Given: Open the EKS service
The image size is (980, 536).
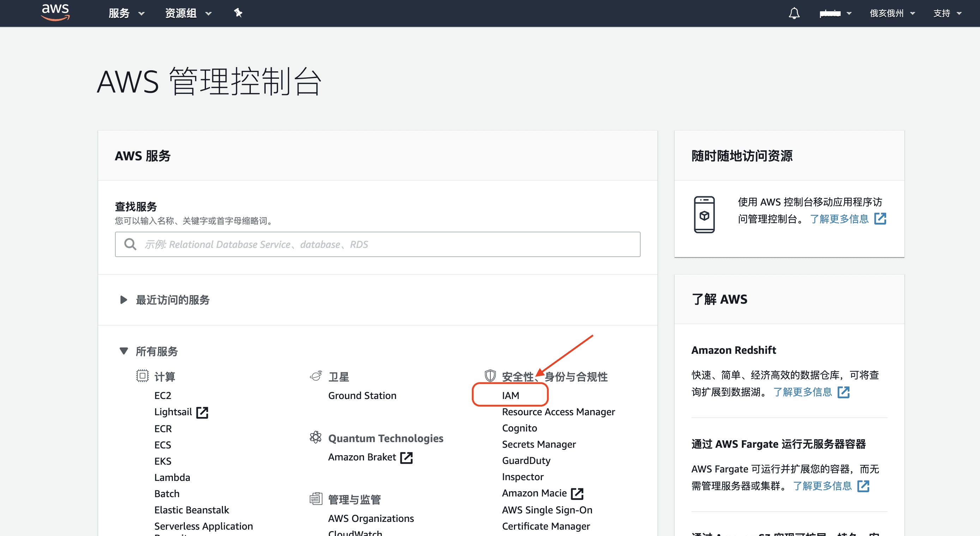Looking at the screenshot, I should click(x=163, y=461).
